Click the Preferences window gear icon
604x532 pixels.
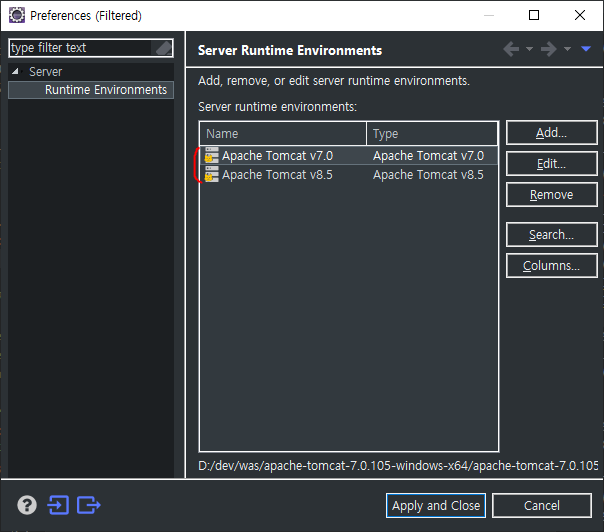click(17, 15)
